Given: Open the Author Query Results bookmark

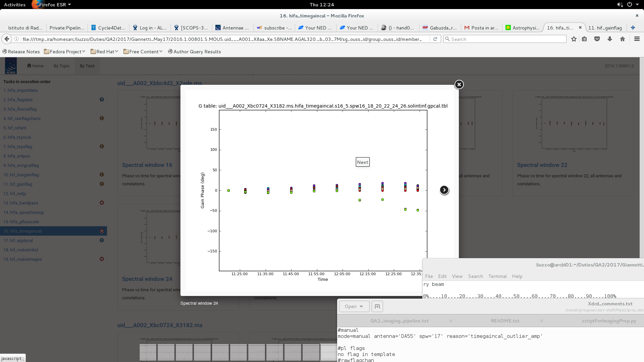Looking at the screenshot, I should [x=194, y=52].
